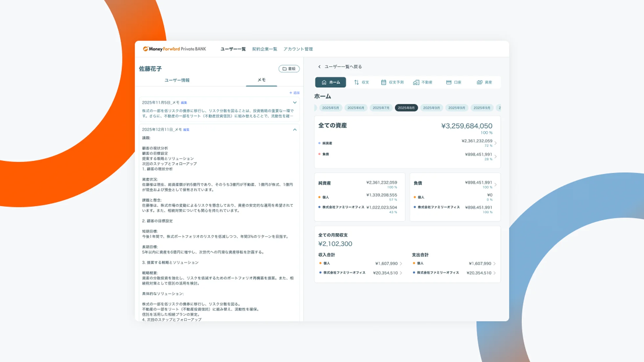Select the 収支 arrows icon tab
This screenshot has width=644, height=362.
coord(361,82)
